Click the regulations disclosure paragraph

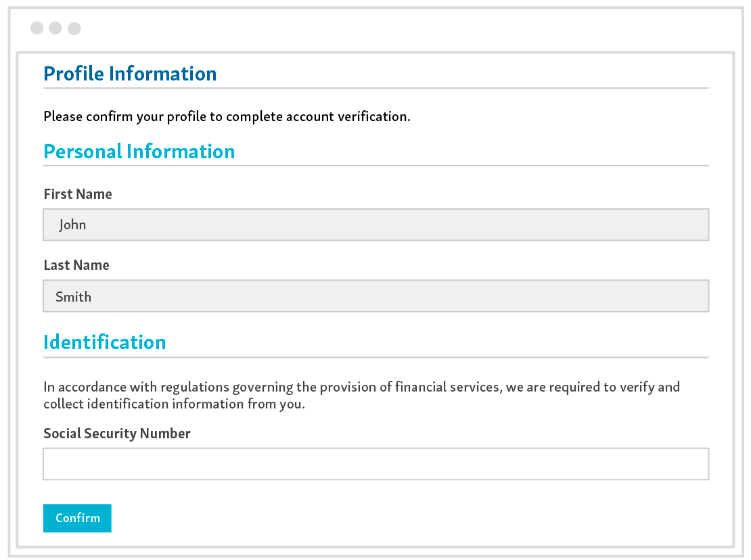click(361, 394)
